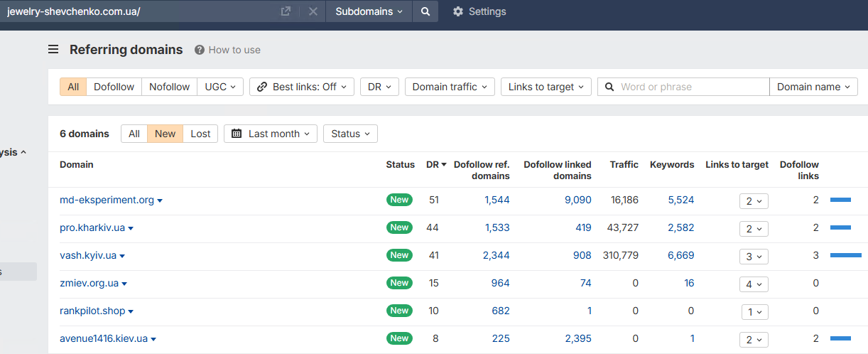868x354 pixels.
Task: Open the Subdomains mode dropdown
Action: (369, 11)
